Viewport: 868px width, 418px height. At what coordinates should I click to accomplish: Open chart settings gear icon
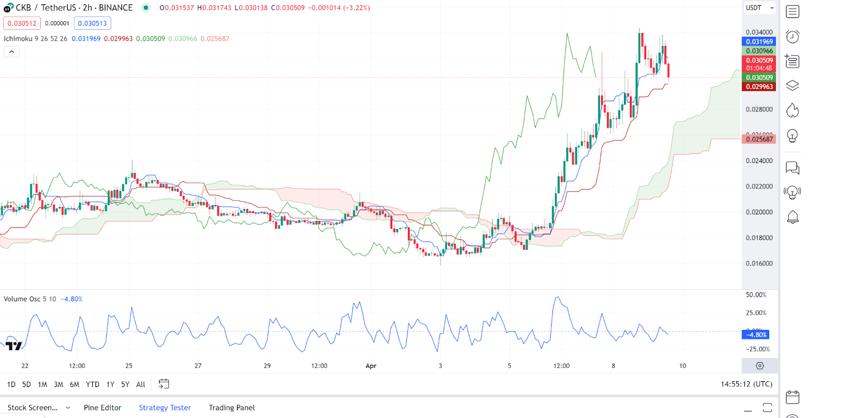760,366
